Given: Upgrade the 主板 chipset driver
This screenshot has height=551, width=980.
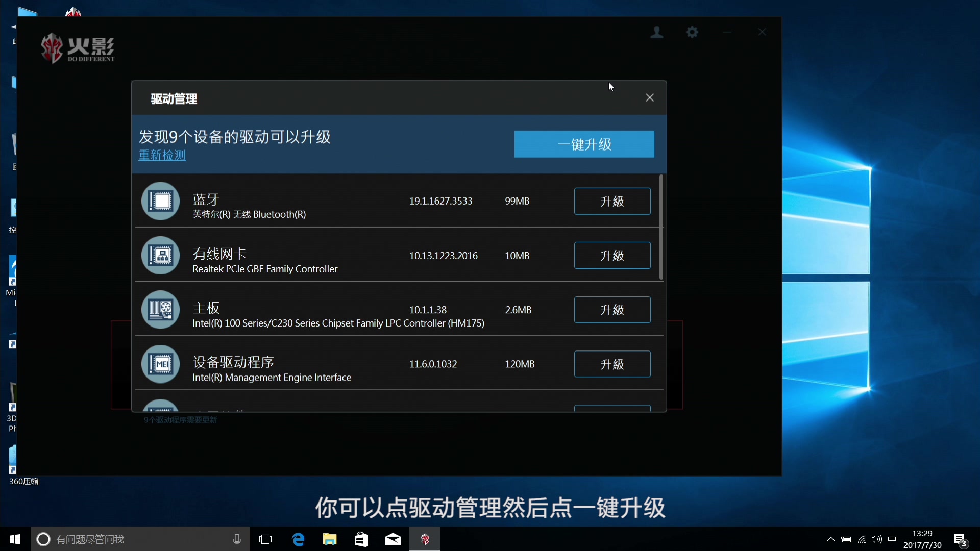Looking at the screenshot, I should pos(612,310).
